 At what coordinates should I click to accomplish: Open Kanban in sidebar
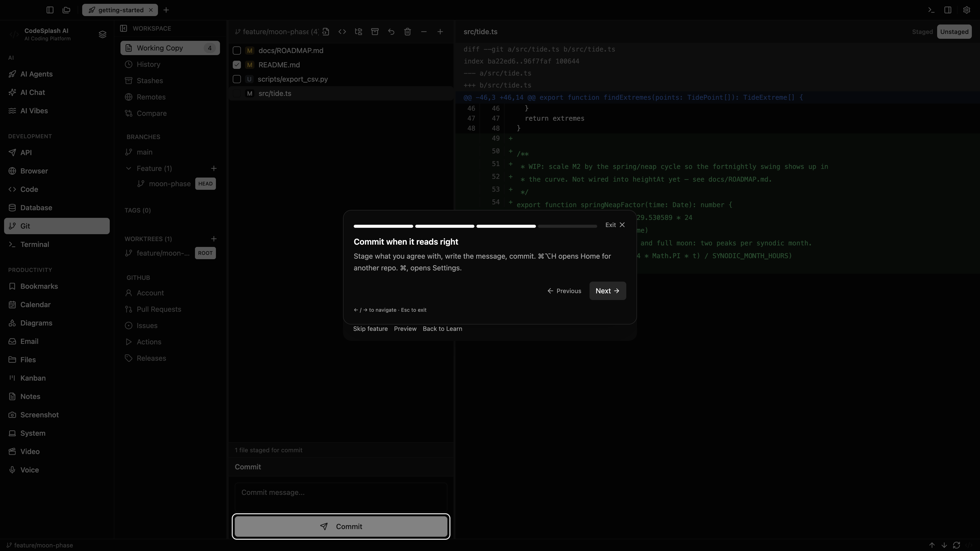point(57,378)
